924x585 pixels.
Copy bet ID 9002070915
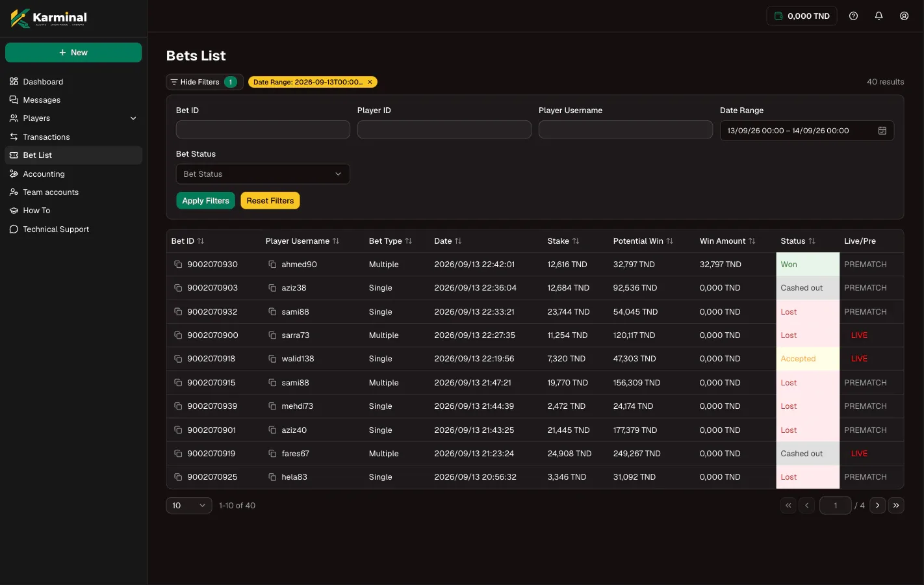click(178, 383)
